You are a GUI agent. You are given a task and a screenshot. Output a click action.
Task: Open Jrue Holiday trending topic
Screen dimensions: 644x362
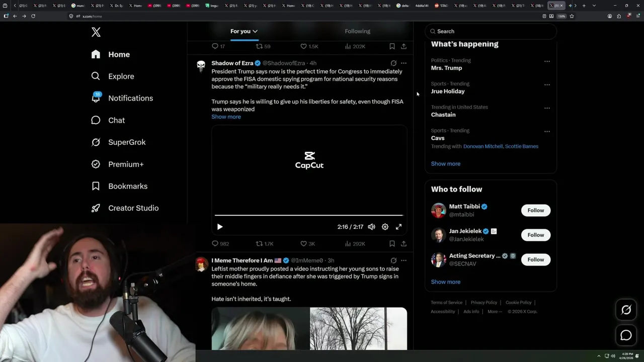point(448,92)
